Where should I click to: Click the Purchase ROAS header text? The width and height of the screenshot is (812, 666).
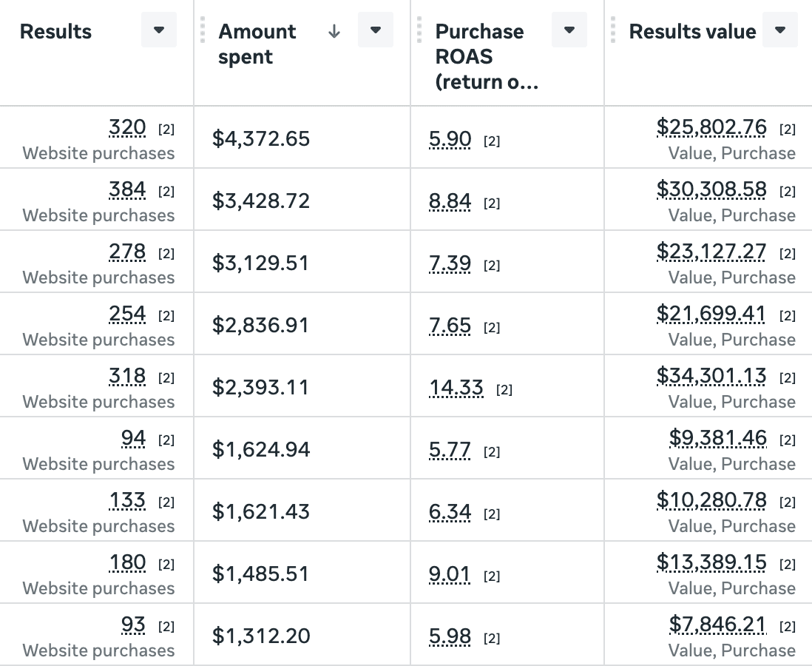click(479, 56)
